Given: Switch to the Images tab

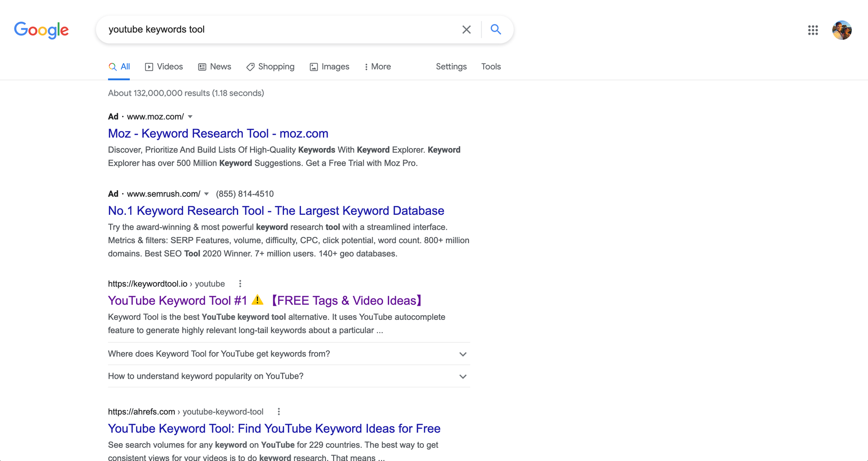Looking at the screenshot, I should (x=329, y=67).
